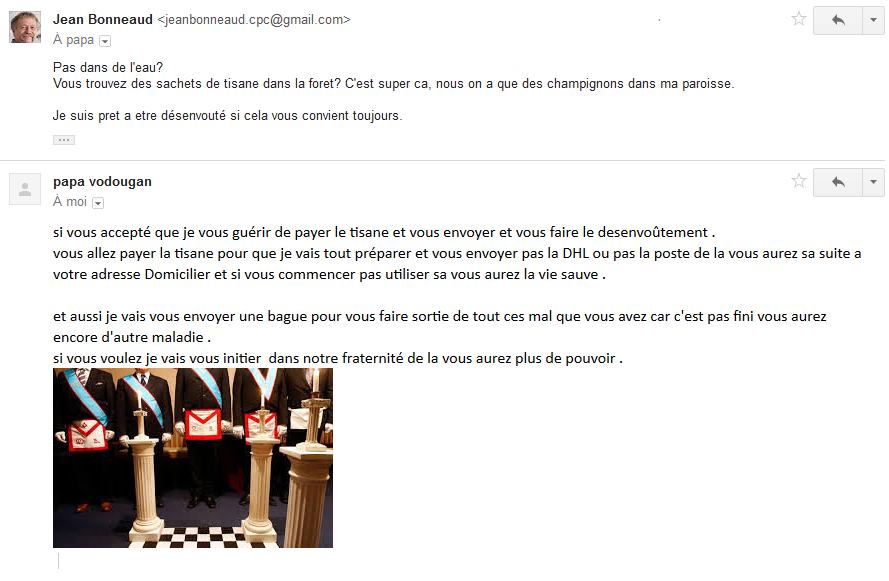Show details of recipient "À moi"
This screenshot has width=889, height=581.
click(98, 203)
